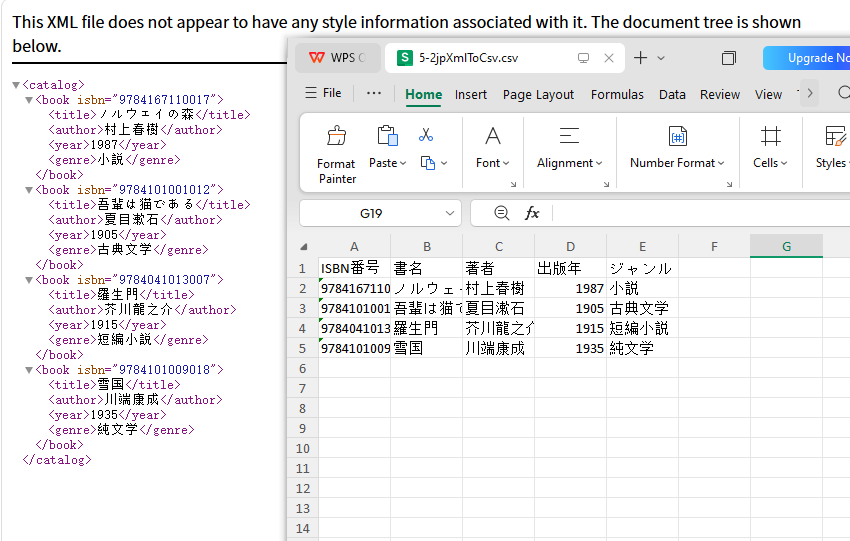The width and height of the screenshot is (850, 541).
Task: Select cell D3 with value 1905
Action: 570,308
